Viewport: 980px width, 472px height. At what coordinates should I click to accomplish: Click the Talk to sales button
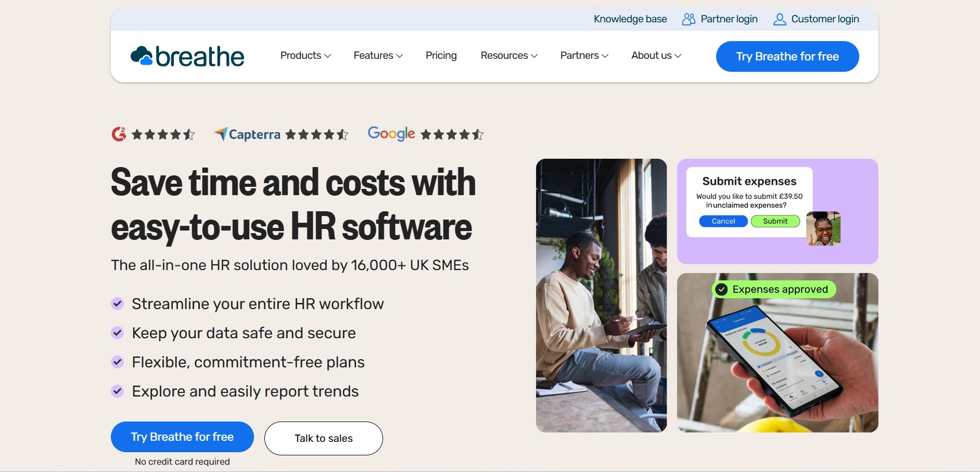(x=323, y=438)
